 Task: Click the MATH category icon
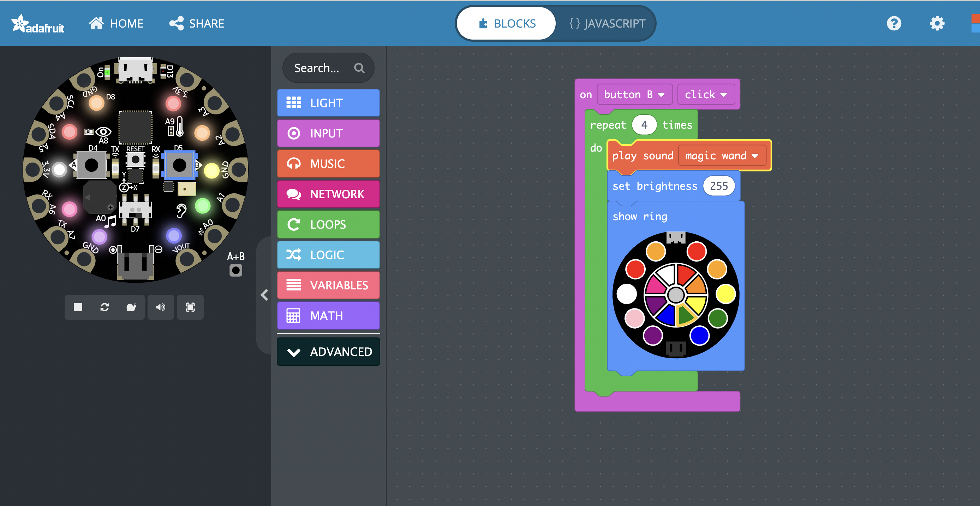click(293, 316)
